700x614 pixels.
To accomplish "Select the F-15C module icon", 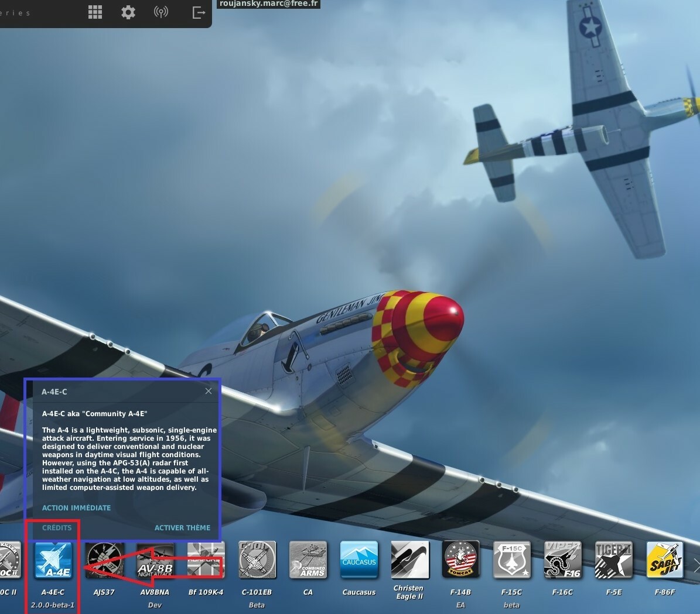I will [511, 560].
